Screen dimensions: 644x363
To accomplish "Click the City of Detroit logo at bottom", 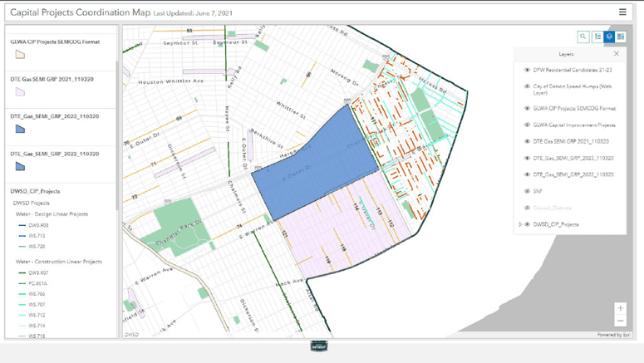I will click(x=319, y=346).
